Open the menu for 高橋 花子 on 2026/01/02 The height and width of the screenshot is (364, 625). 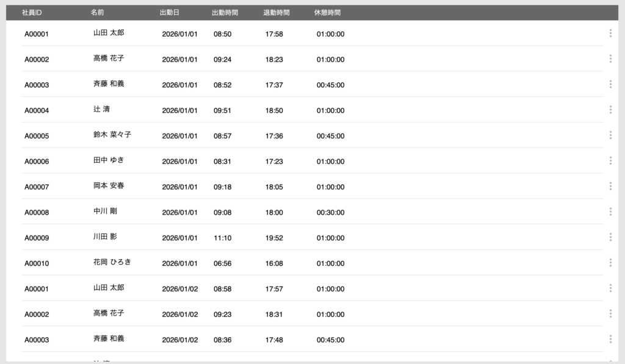pos(610,313)
